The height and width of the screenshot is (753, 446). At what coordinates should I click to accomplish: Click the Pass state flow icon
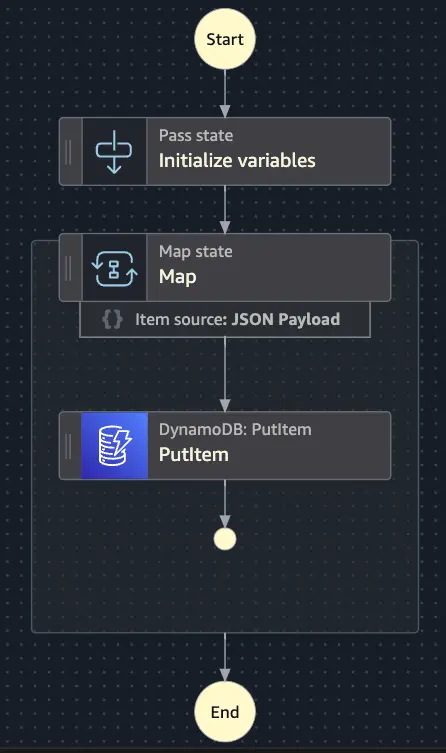[114, 151]
